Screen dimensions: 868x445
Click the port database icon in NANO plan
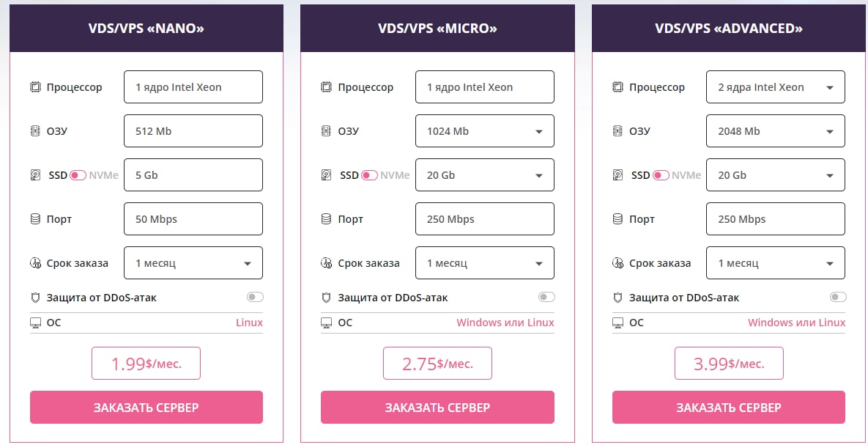[35, 219]
